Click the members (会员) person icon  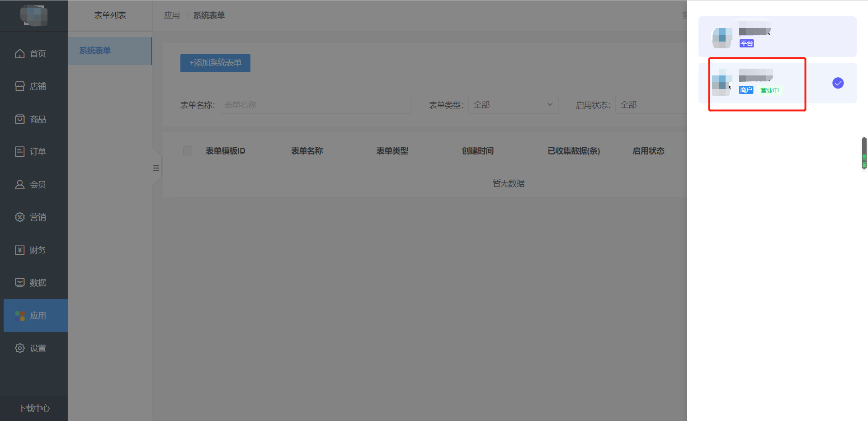[20, 185]
